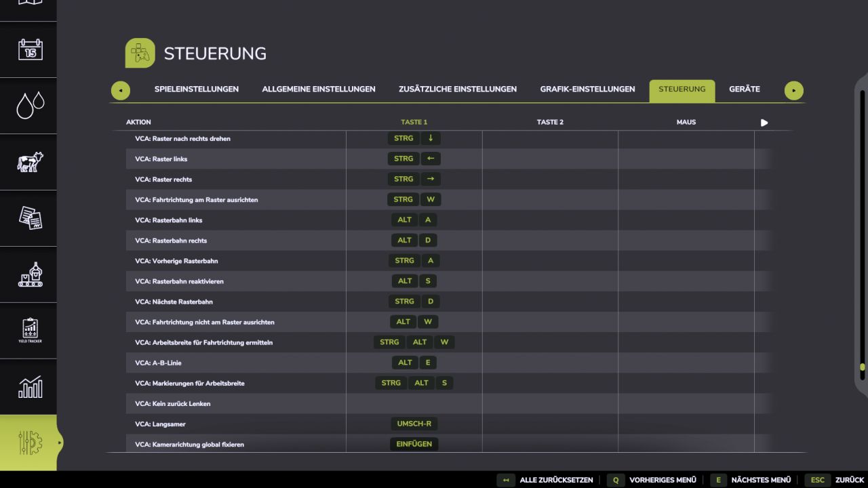Open the calendar icon in the sidebar

tap(30, 49)
